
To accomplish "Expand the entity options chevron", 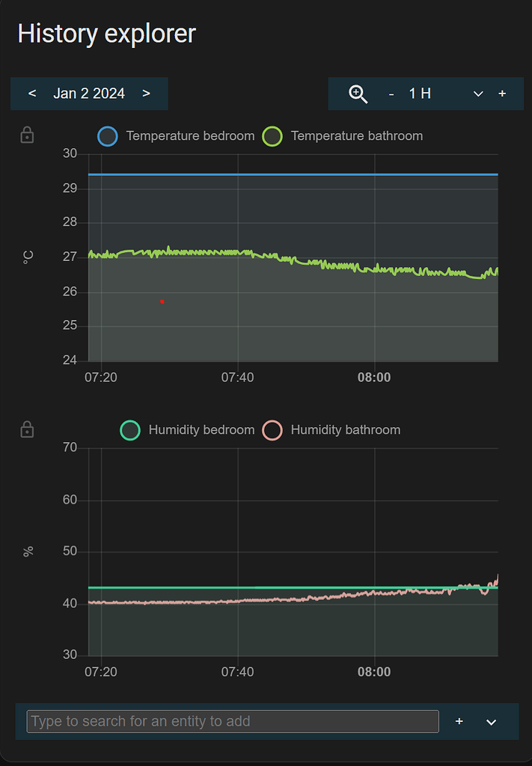I will coord(492,722).
